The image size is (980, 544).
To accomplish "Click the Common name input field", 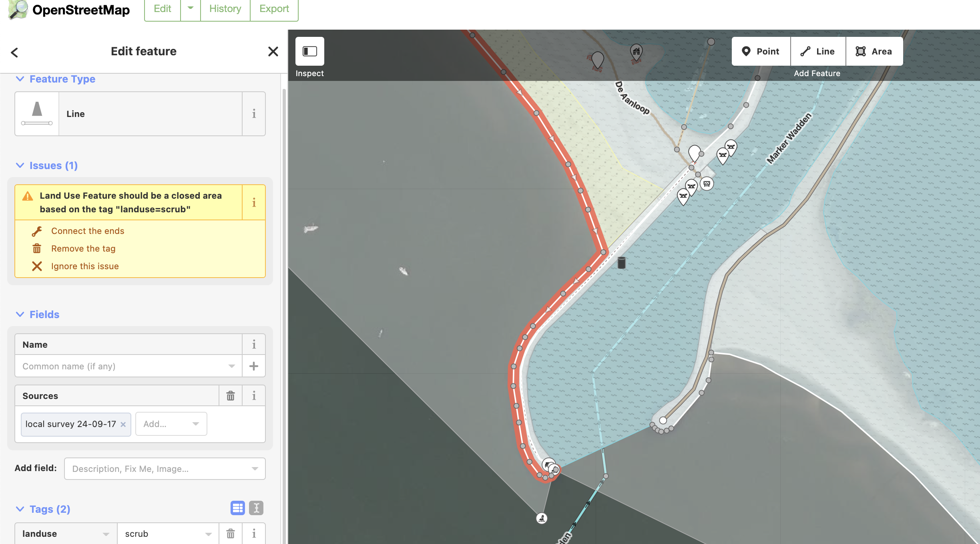I will (x=120, y=366).
